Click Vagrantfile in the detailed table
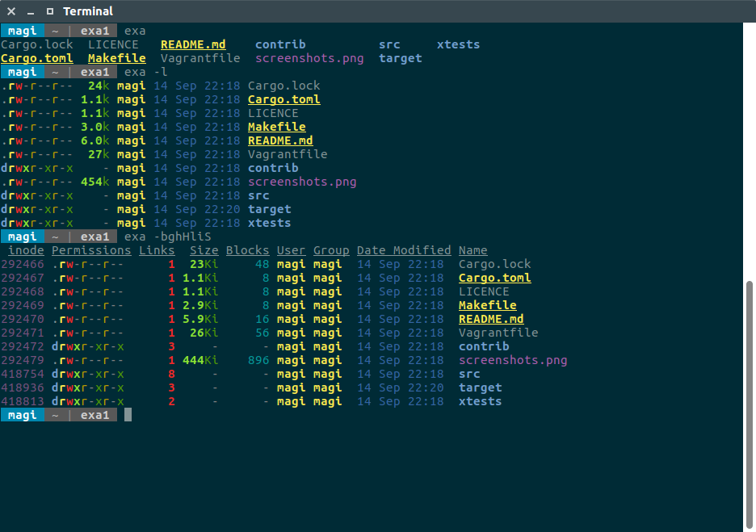Screen dimensions: 756x532 pos(498,333)
